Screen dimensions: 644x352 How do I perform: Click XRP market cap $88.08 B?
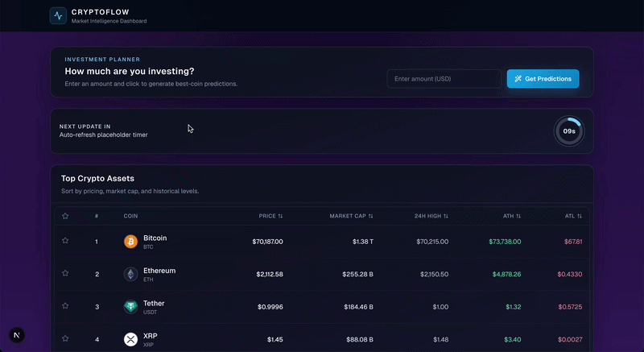[x=360, y=339]
